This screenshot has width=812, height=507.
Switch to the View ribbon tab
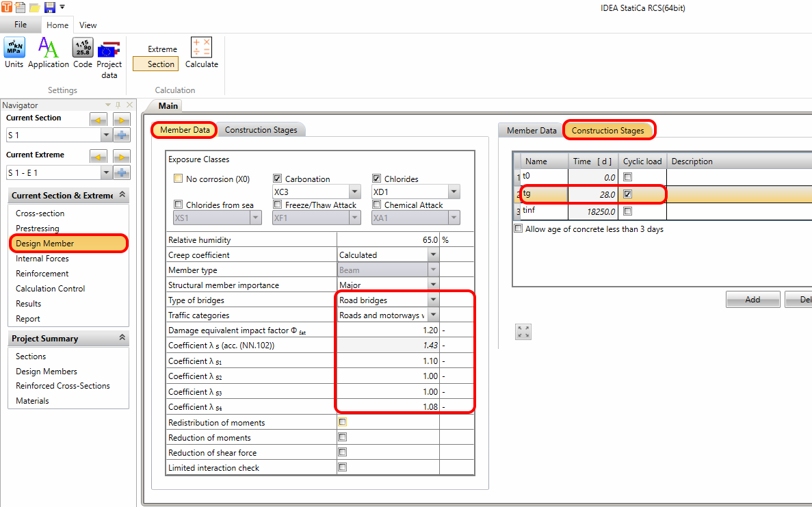[88, 25]
